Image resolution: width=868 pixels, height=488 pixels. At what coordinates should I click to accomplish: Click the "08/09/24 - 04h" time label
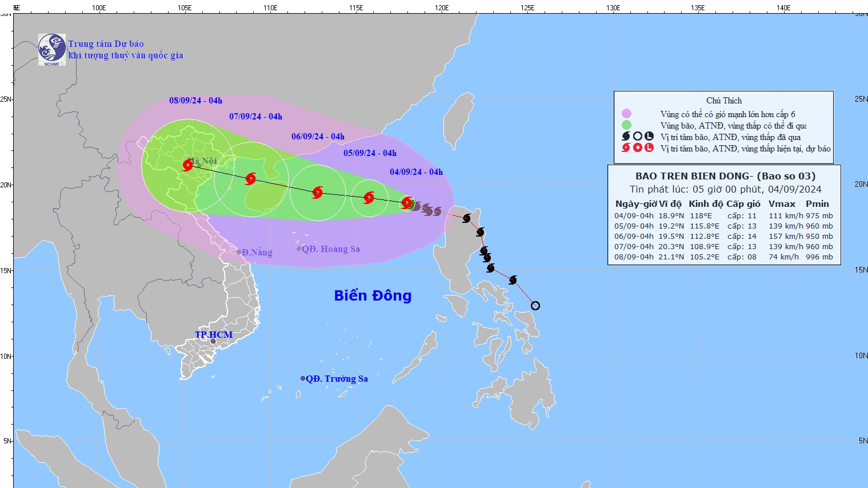coord(195,101)
